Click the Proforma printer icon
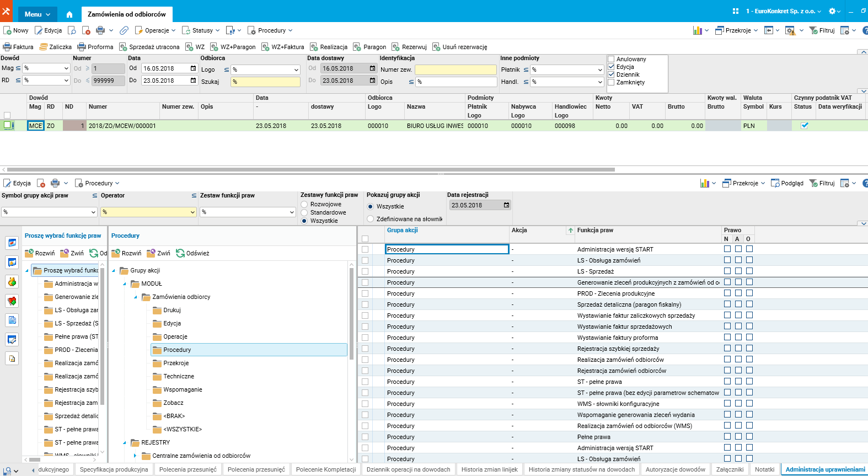This screenshot has height=476, width=868. [82, 47]
